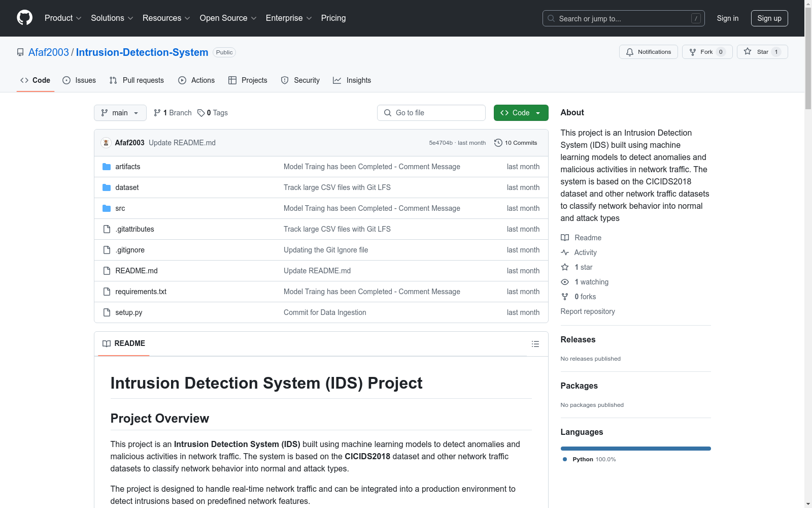Click the Readme book icon in About

(x=565, y=238)
